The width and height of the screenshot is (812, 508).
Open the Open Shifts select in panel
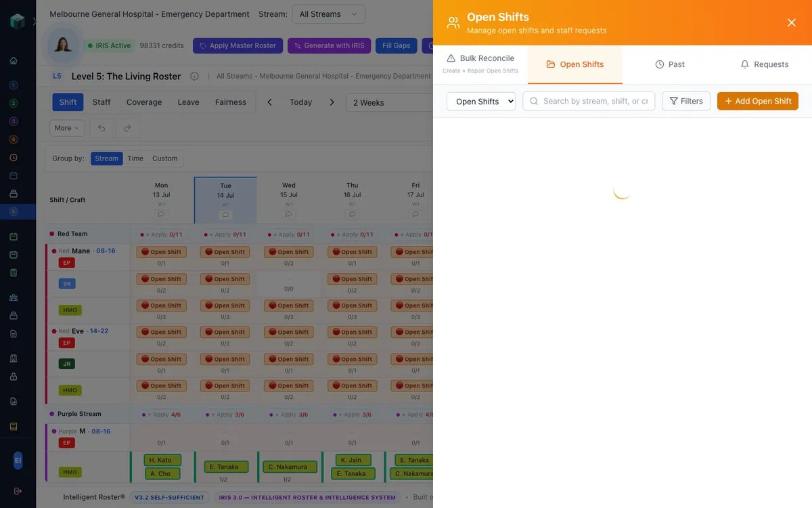(x=481, y=101)
